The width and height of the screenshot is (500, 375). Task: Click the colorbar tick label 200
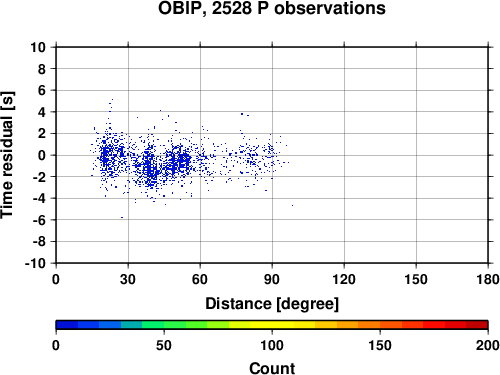488,345
